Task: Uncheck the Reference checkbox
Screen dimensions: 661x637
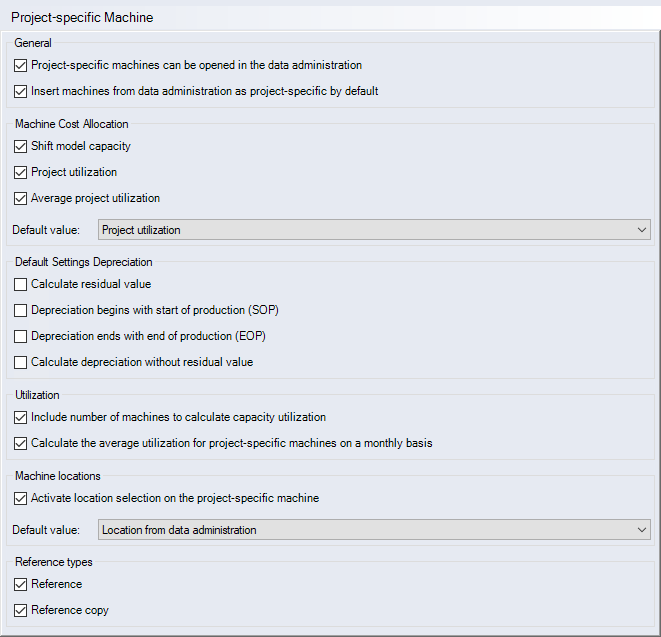Action: point(21,584)
